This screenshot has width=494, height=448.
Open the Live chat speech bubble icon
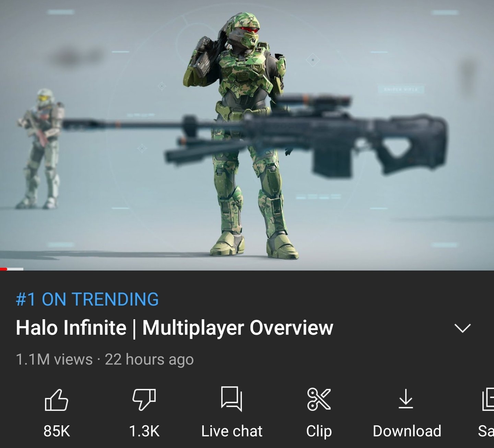(232, 399)
